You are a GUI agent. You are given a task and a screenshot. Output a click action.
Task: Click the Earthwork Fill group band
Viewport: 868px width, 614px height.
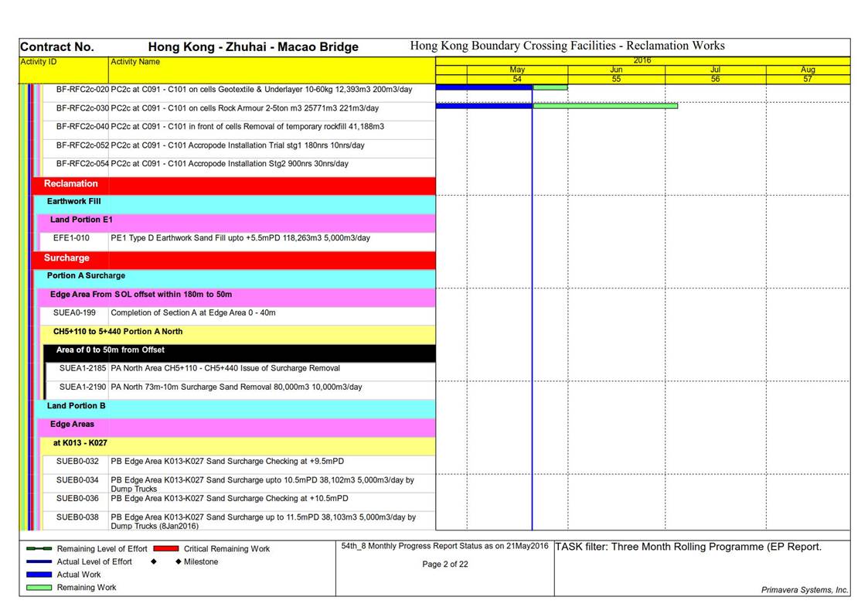[x=235, y=204]
